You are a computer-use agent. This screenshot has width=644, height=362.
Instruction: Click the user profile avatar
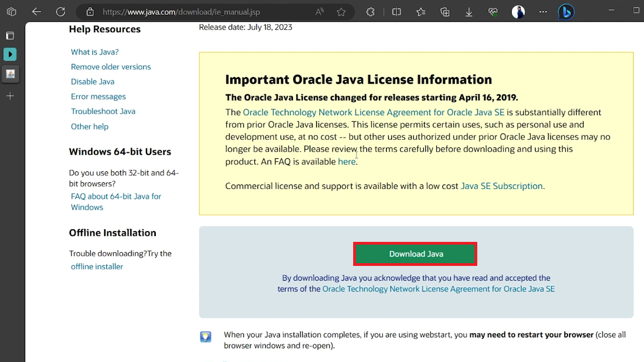point(518,11)
